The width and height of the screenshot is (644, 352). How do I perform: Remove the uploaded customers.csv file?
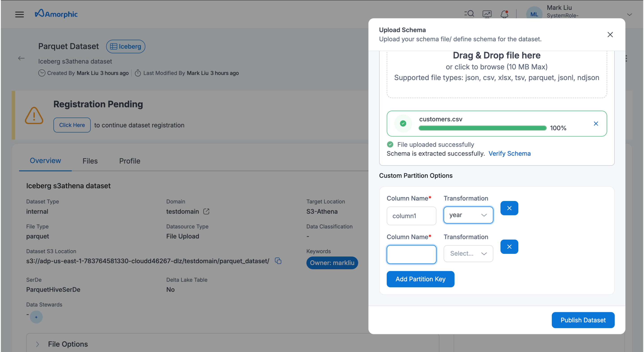(x=596, y=123)
